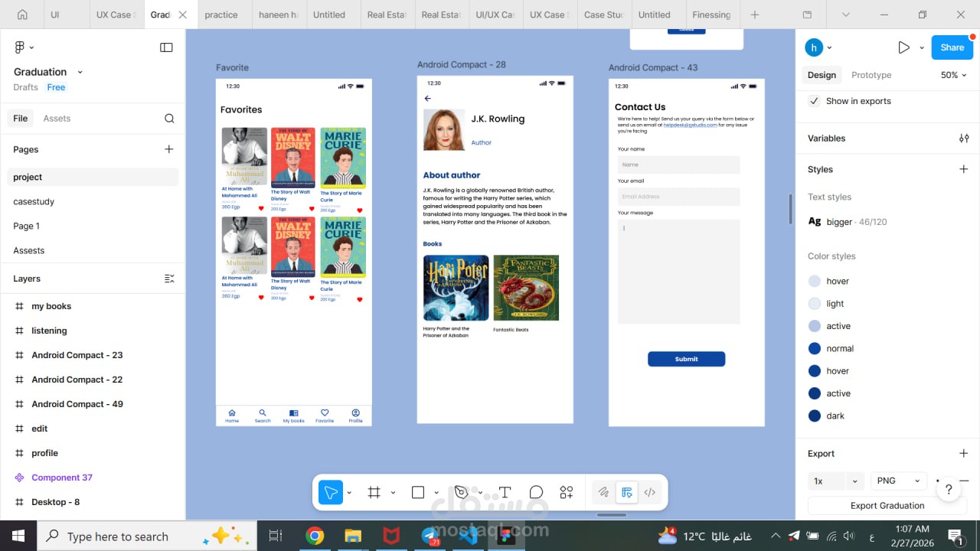The width and height of the screenshot is (980, 551).
Task: Open the 50% zoom dropdown
Action: coord(954,75)
